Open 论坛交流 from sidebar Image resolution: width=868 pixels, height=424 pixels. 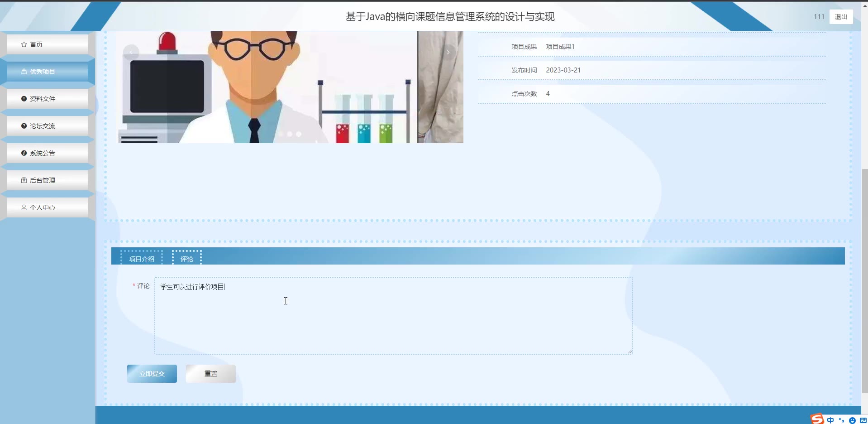point(48,126)
